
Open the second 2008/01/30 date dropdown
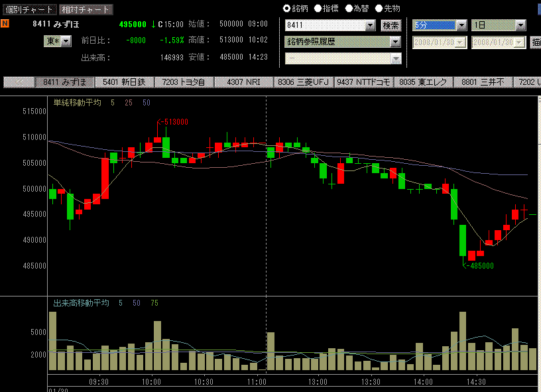pyautogui.click(x=519, y=42)
